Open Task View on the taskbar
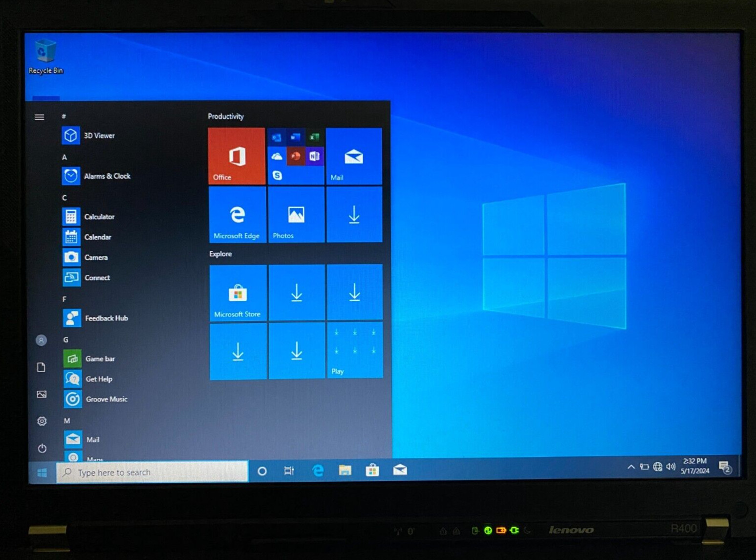This screenshot has width=756, height=560. tap(289, 470)
